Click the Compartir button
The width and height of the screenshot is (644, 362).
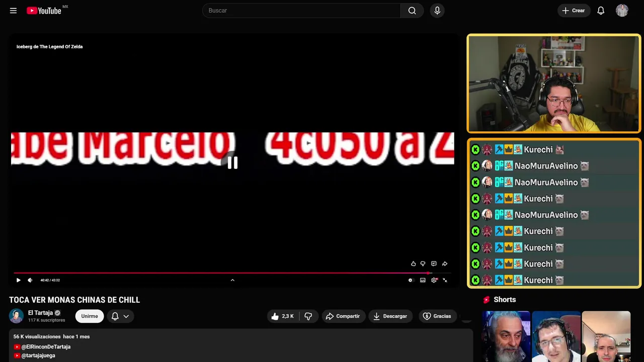click(x=343, y=316)
